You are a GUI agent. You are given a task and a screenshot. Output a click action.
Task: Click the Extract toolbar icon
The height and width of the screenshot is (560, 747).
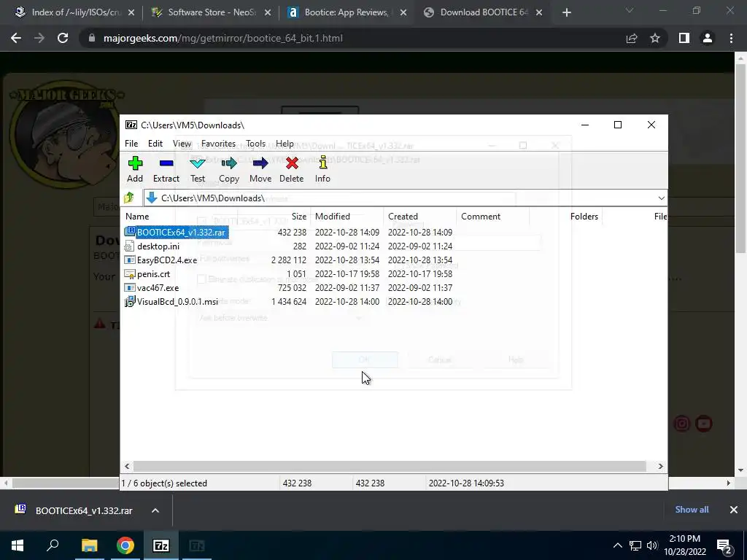coord(166,163)
